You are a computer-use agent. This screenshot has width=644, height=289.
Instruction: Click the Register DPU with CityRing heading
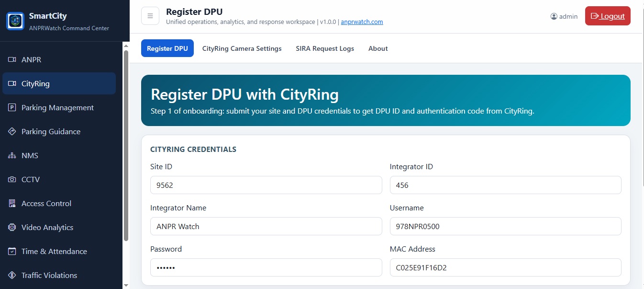click(244, 94)
